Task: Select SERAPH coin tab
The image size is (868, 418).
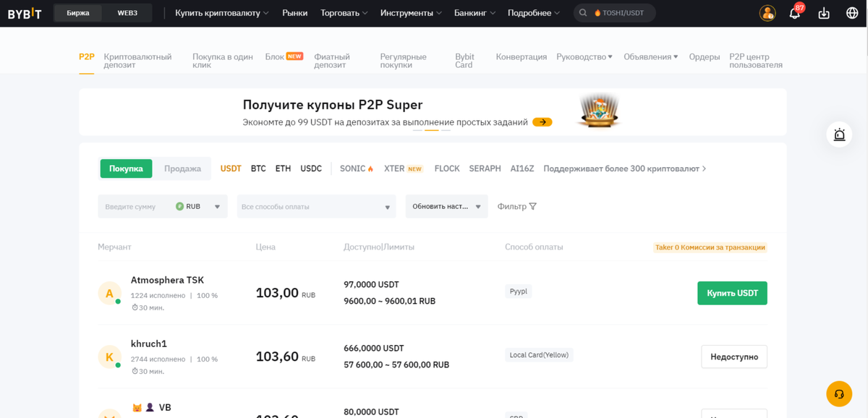Action: 485,169
